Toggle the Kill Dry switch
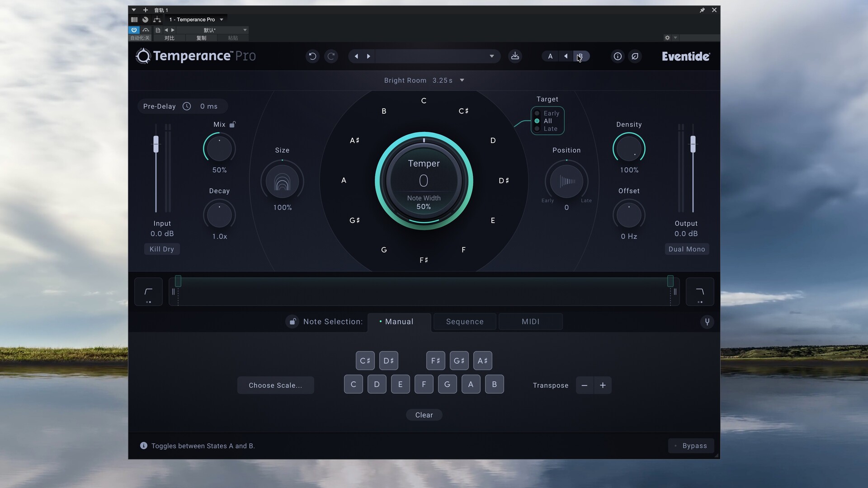 (x=162, y=249)
